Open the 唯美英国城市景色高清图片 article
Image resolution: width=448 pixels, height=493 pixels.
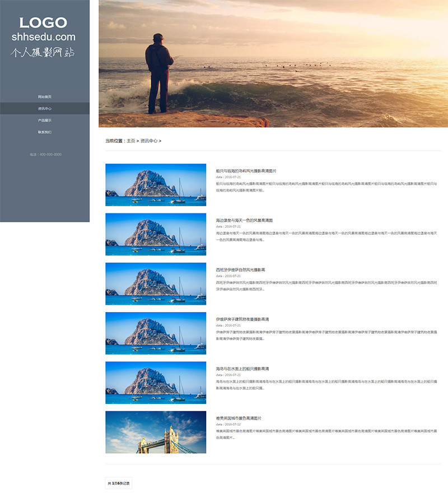point(239,418)
